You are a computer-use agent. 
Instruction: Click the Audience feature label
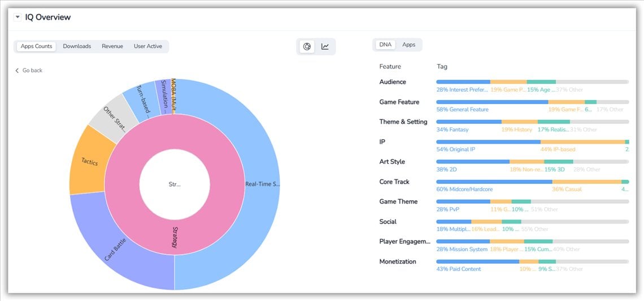(393, 82)
